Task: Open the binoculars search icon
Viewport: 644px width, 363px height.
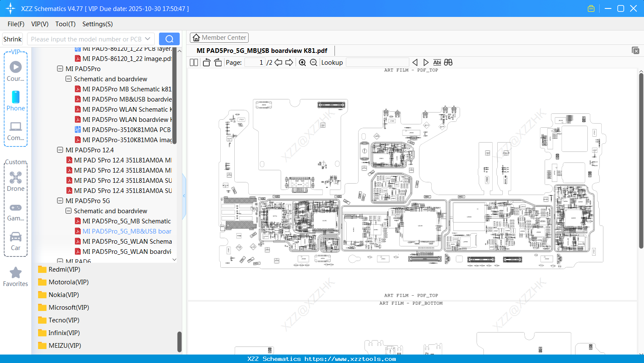Action: [x=448, y=62]
